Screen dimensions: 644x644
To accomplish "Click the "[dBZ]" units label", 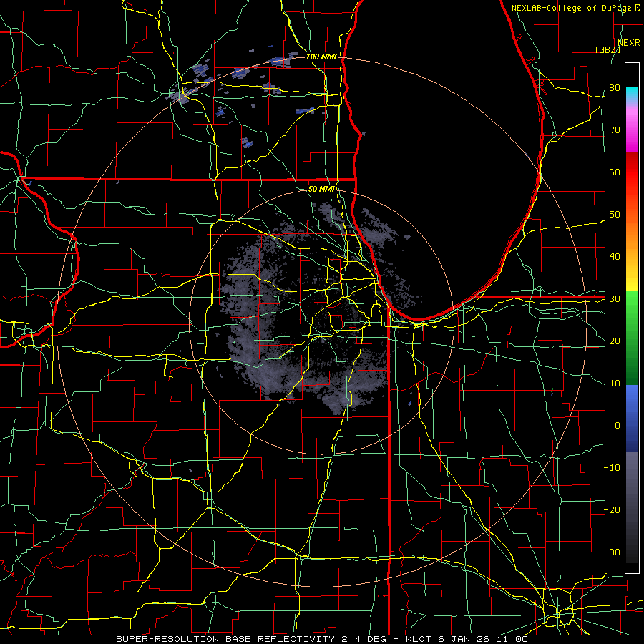I will pos(608,49).
